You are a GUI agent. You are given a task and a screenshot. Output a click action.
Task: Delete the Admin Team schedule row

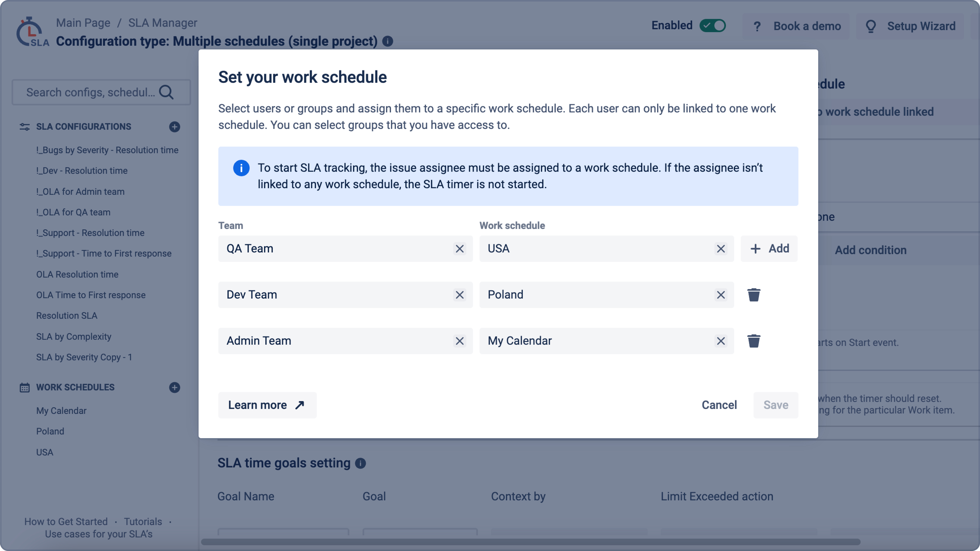click(x=754, y=341)
